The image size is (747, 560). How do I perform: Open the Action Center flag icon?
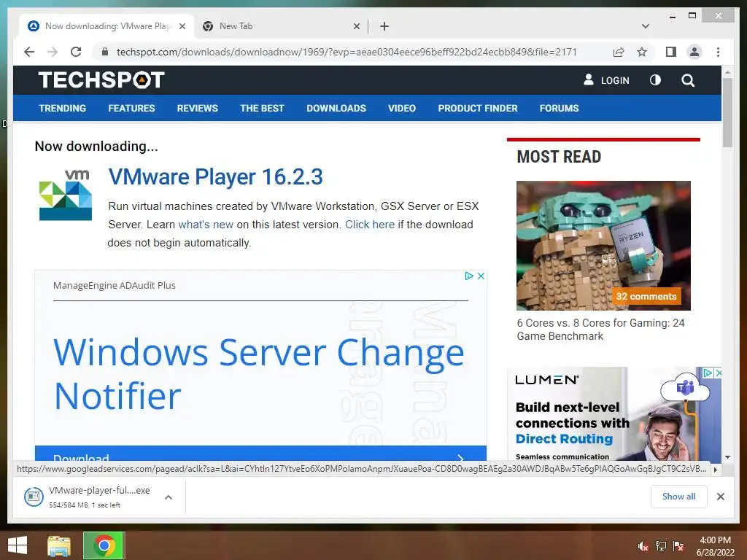678,546
